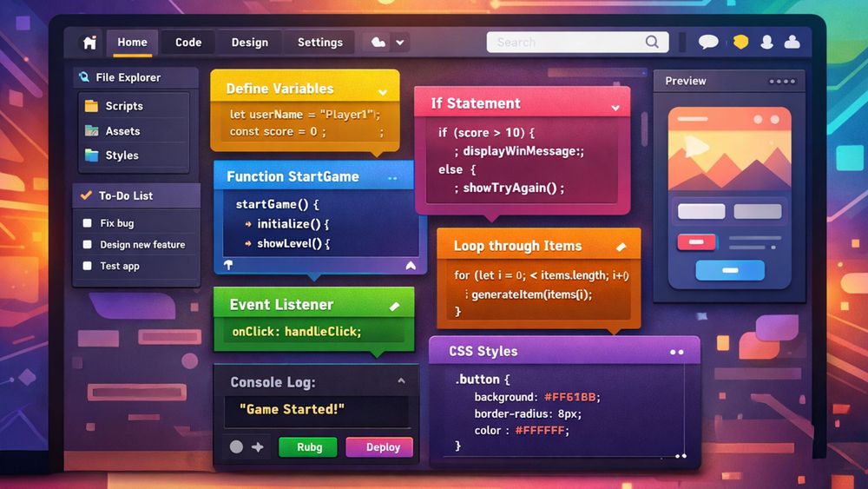The width and height of the screenshot is (868, 489).
Task: Open the chat bubble icon
Action: tap(708, 42)
